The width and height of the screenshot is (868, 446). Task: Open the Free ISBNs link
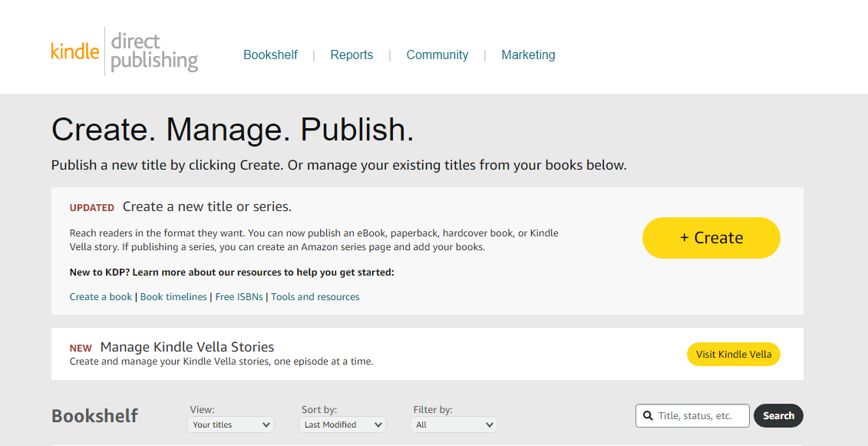click(x=240, y=297)
